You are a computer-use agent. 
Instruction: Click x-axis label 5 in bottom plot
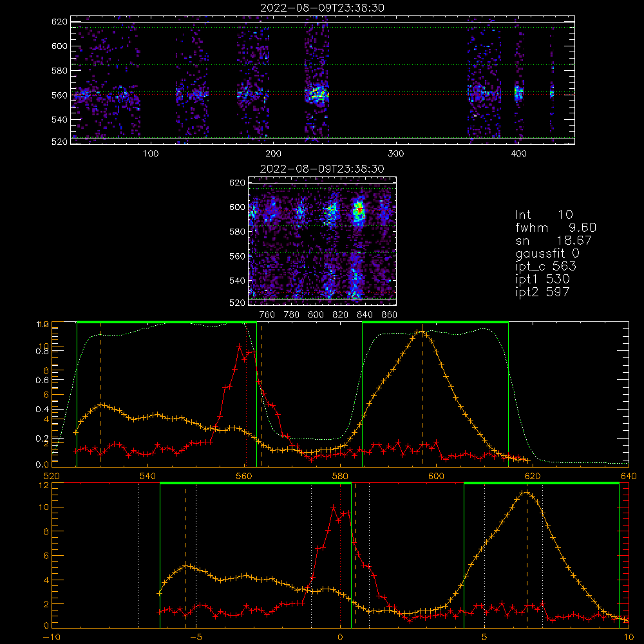click(484, 637)
